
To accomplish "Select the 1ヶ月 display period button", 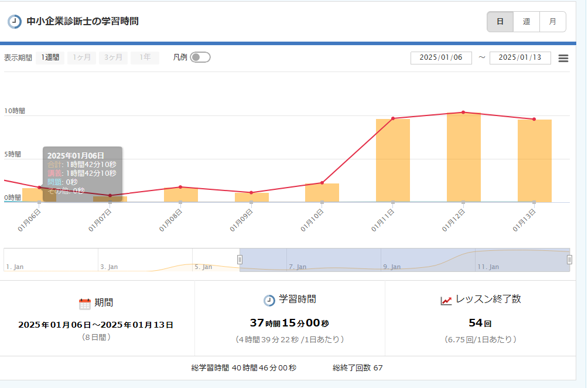I will [82, 57].
